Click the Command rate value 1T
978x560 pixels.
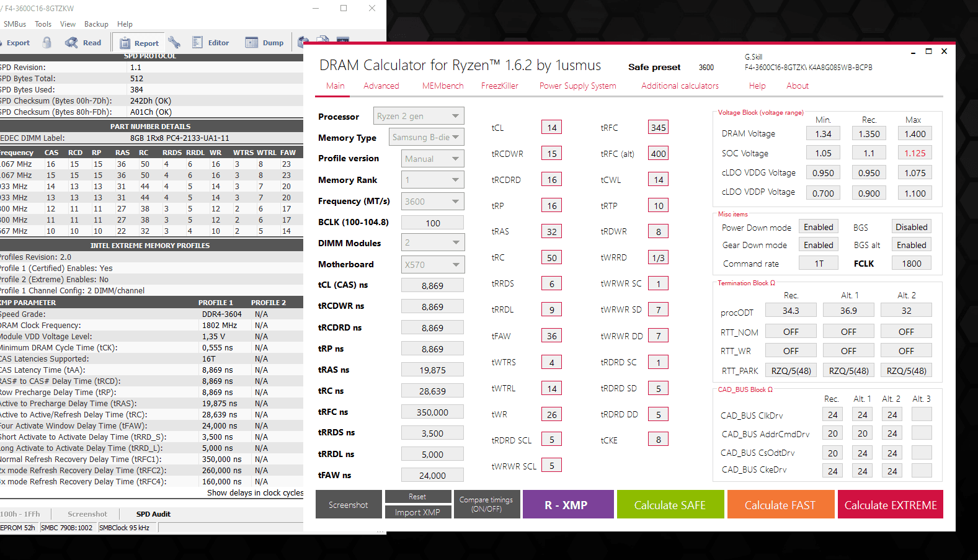coord(819,264)
